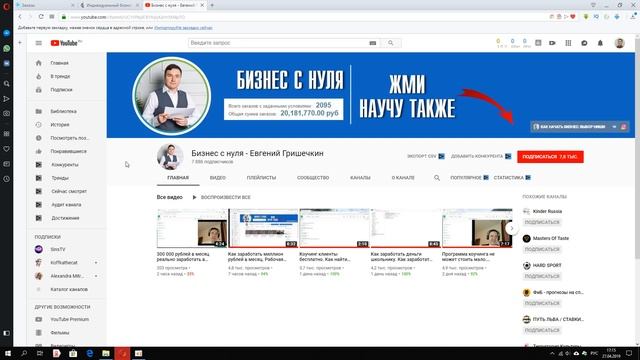
Task: Click the channel search magnifier icon
Action: pos(437,178)
